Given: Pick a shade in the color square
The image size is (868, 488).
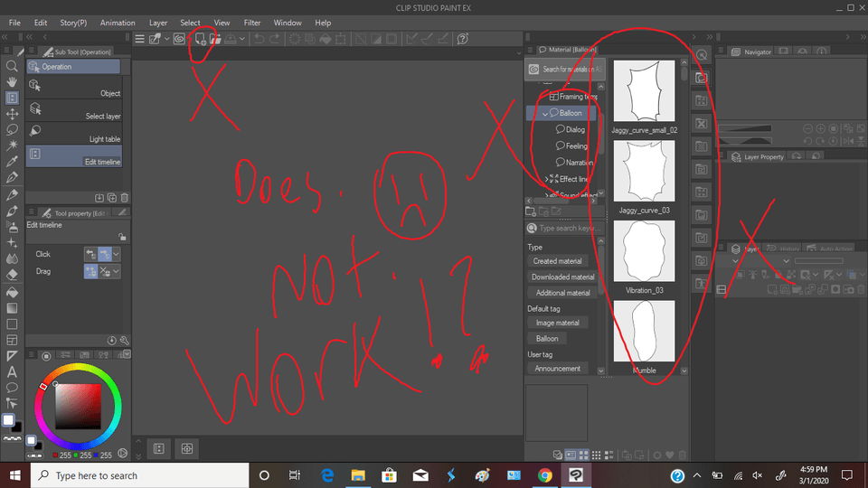Looking at the screenshot, I should pos(78,406).
